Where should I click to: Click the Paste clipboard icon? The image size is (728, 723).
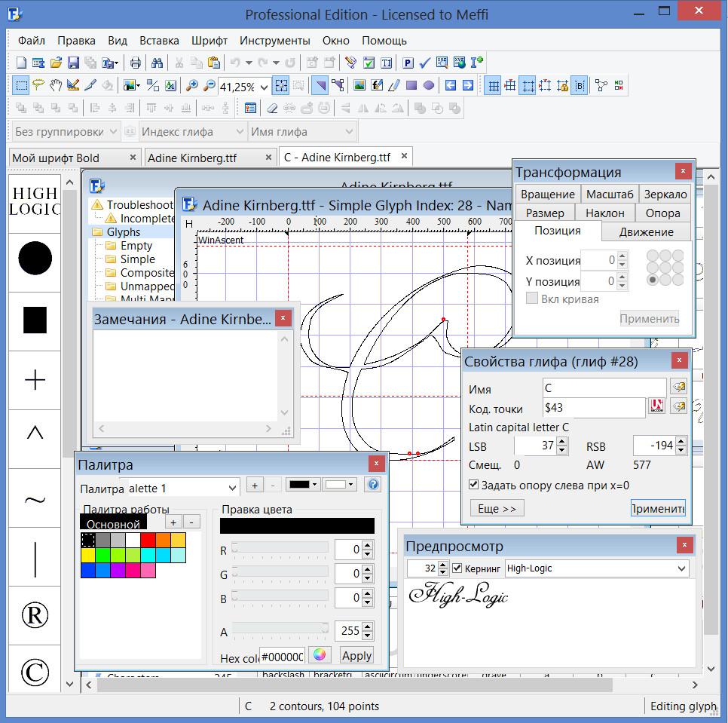pos(213,63)
